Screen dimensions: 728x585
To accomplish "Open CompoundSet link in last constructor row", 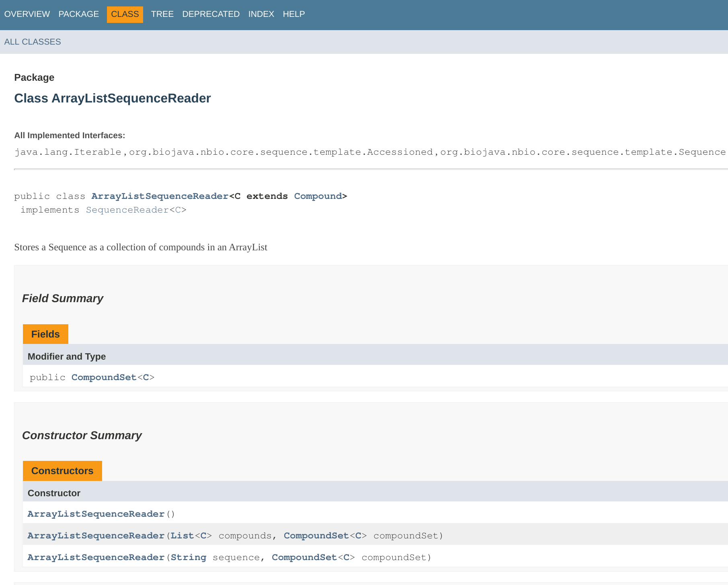I will (304, 557).
